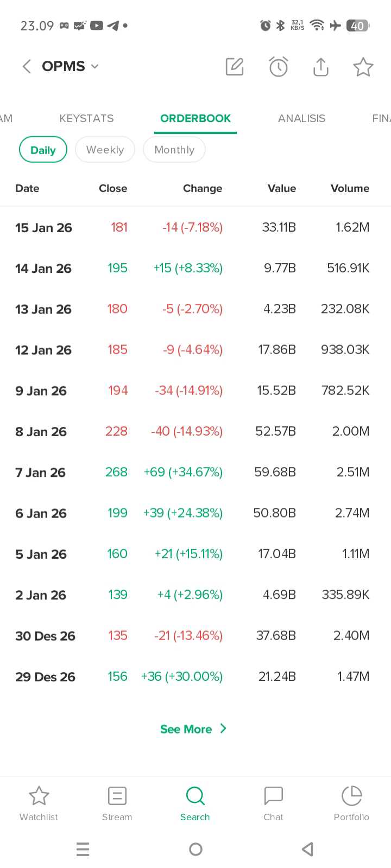This screenshot has height=868, width=391.
Task: Set a price alert with alarm icon
Action: (x=278, y=67)
